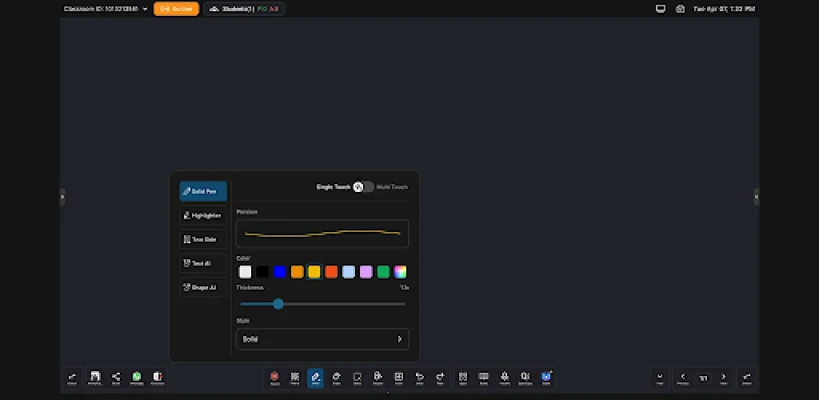Select the Pen tool in bottom toolbar

click(x=315, y=377)
